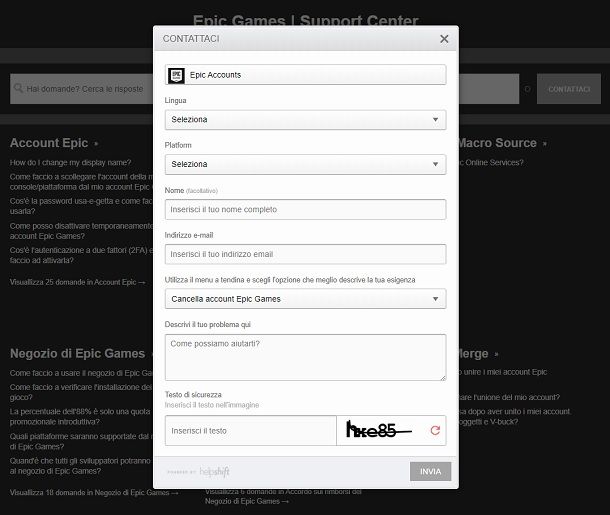The width and height of the screenshot is (610, 515).
Task: Open the verificare l'installazione del gioco question
Action: [x=81, y=392]
